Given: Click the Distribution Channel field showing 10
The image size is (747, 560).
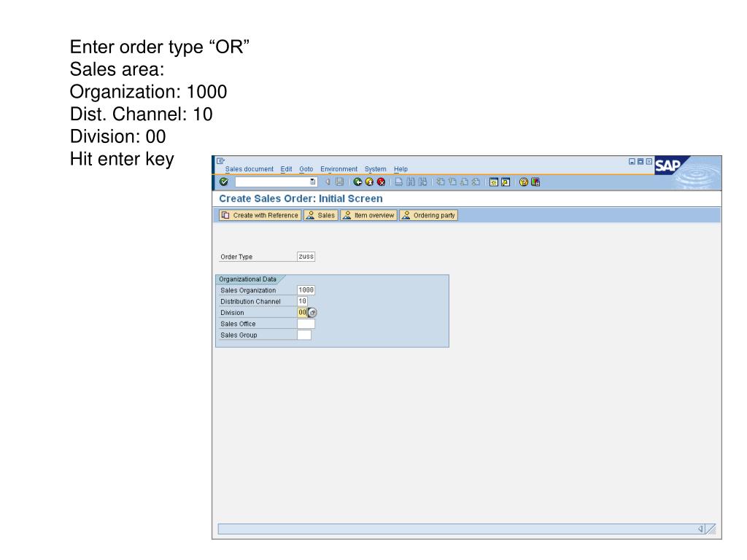Looking at the screenshot, I should click(302, 301).
